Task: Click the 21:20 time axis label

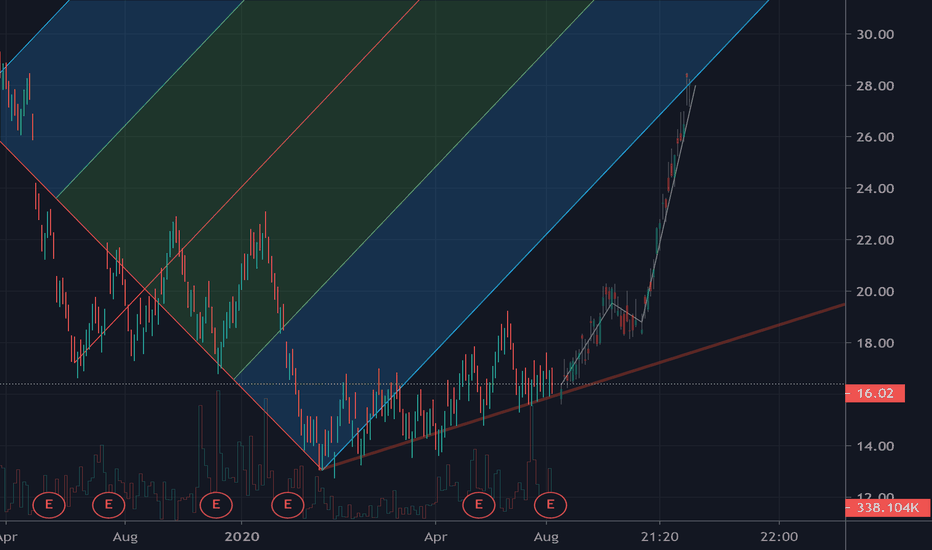Action: point(660,537)
